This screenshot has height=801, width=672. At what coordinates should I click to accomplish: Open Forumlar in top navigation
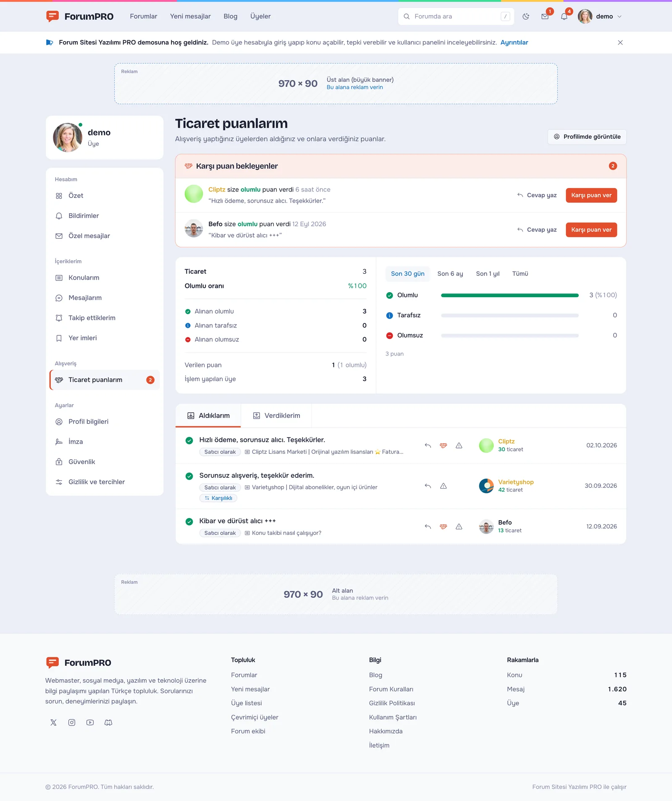[143, 16]
